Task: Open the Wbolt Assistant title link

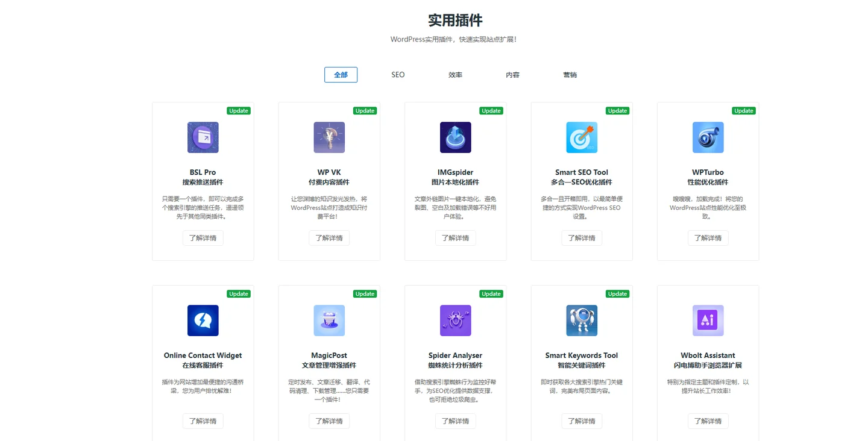Action: pyautogui.click(x=708, y=355)
